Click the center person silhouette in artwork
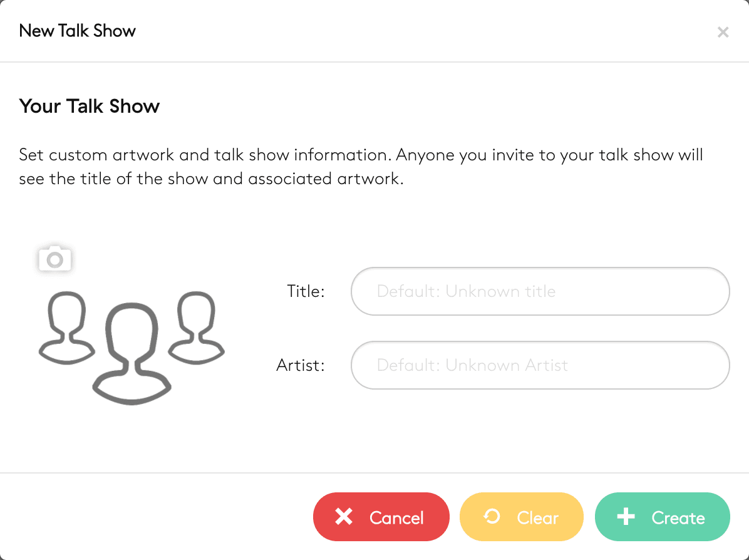Viewport: 749px width, 560px height. tap(132, 351)
